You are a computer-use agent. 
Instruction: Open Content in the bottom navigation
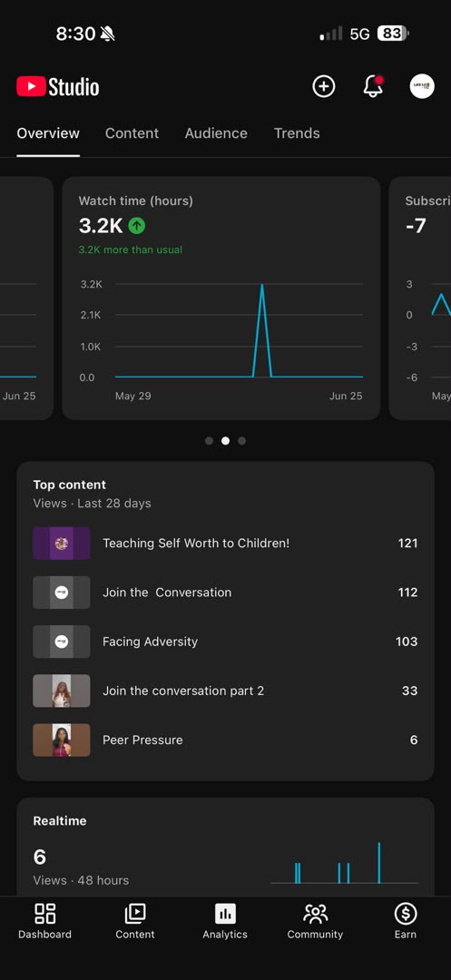[135, 921]
